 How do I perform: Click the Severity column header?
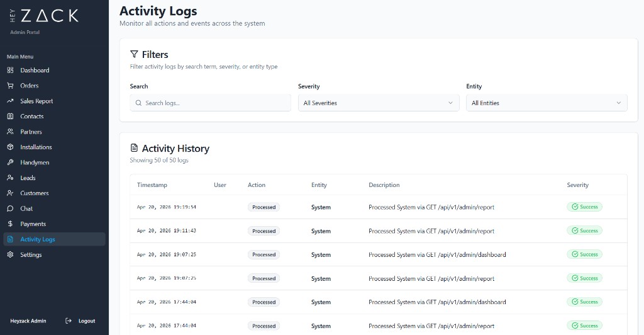(x=577, y=185)
